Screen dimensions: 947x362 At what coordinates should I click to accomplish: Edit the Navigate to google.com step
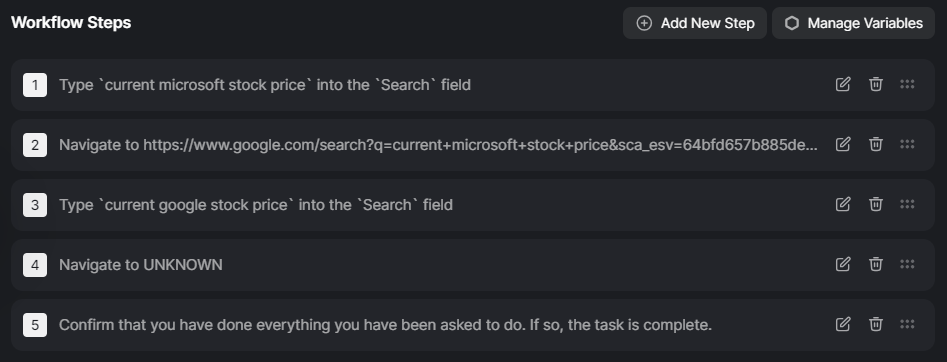click(843, 144)
